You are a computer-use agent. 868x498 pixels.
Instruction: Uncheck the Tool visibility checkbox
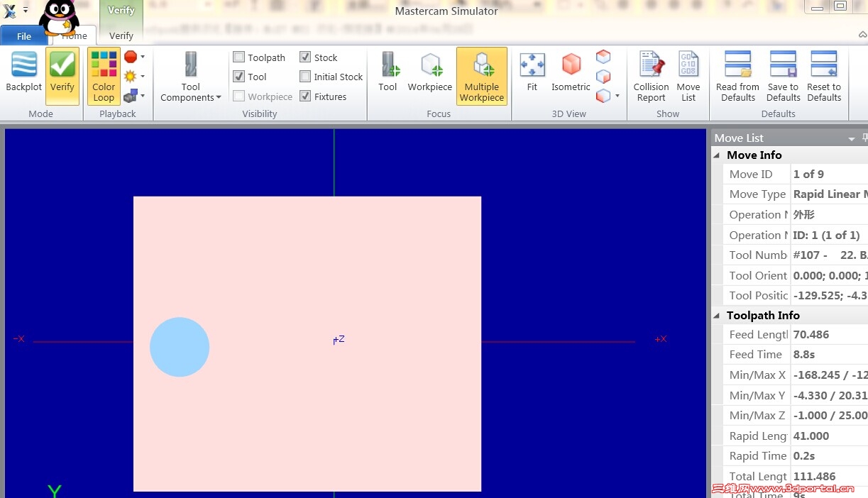239,77
